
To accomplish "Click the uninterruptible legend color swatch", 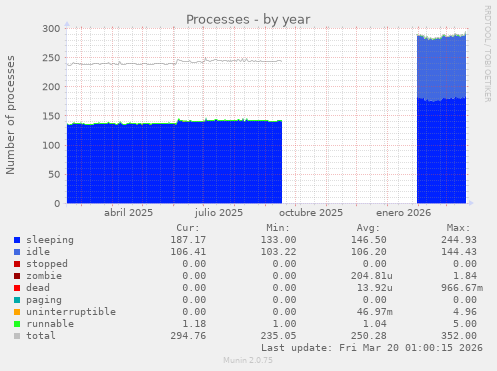I will click(17, 312).
